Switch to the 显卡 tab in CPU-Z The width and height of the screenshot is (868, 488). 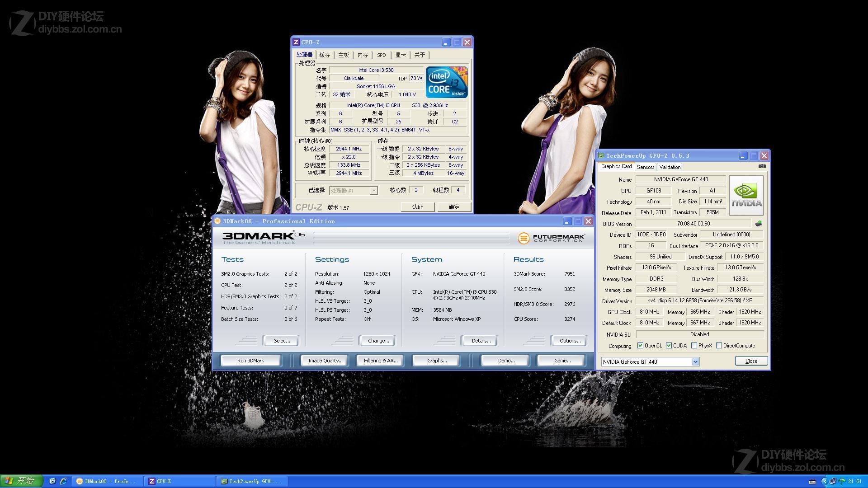[401, 55]
